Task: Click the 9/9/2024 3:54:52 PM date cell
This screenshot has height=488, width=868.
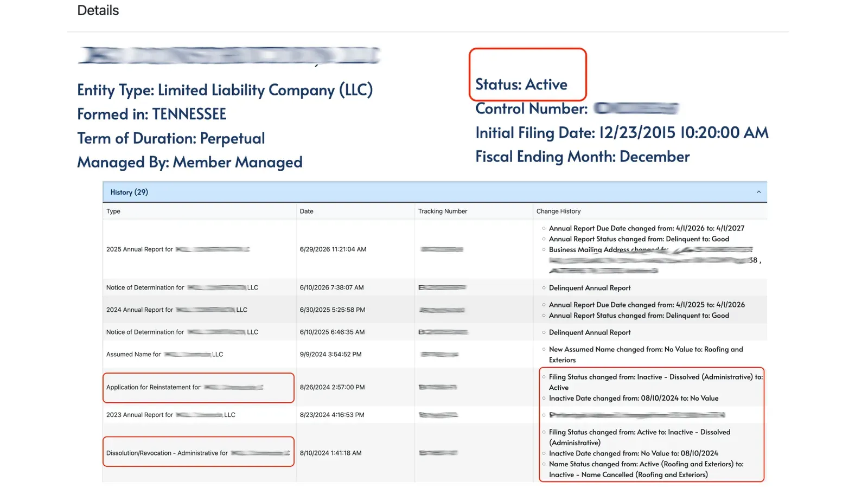Action: 331,355
